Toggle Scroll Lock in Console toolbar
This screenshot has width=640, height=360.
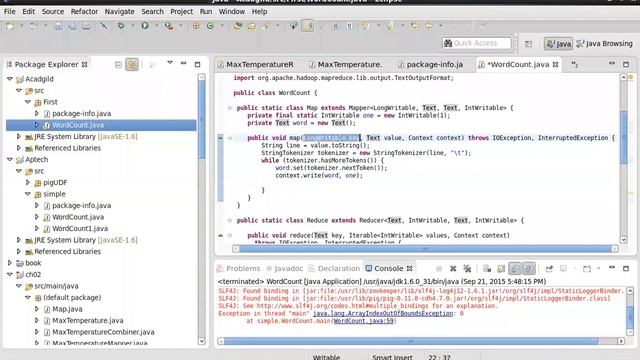(x=501, y=269)
